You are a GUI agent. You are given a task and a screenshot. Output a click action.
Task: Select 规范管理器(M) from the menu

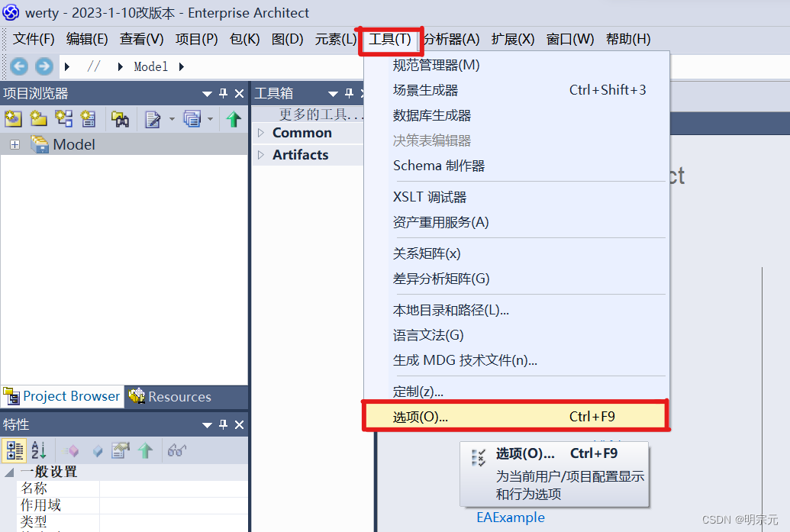pos(517,65)
